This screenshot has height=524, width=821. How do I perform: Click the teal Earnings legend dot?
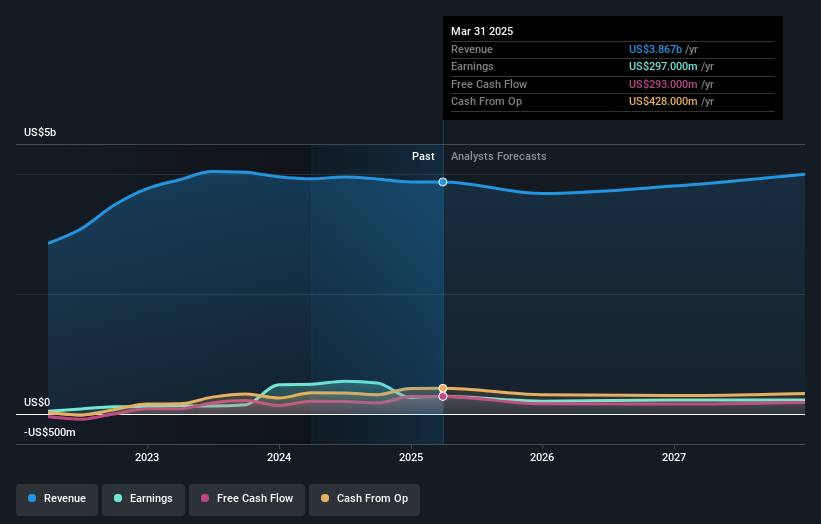click(x=118, y=498)
